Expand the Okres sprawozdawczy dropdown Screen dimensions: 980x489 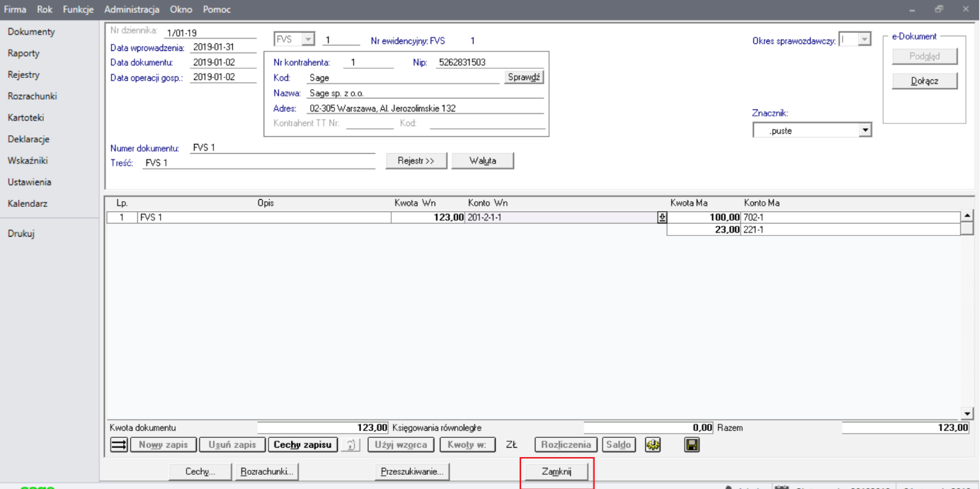pos(865,40)
